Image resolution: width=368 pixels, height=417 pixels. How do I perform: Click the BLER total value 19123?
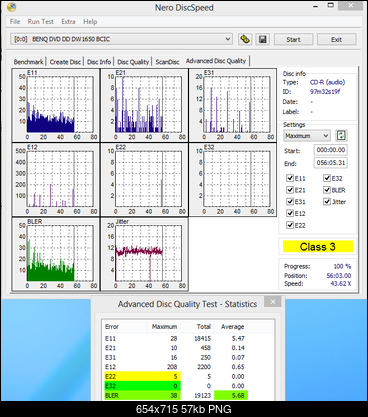pyautogui.click(x=203, y=395)
